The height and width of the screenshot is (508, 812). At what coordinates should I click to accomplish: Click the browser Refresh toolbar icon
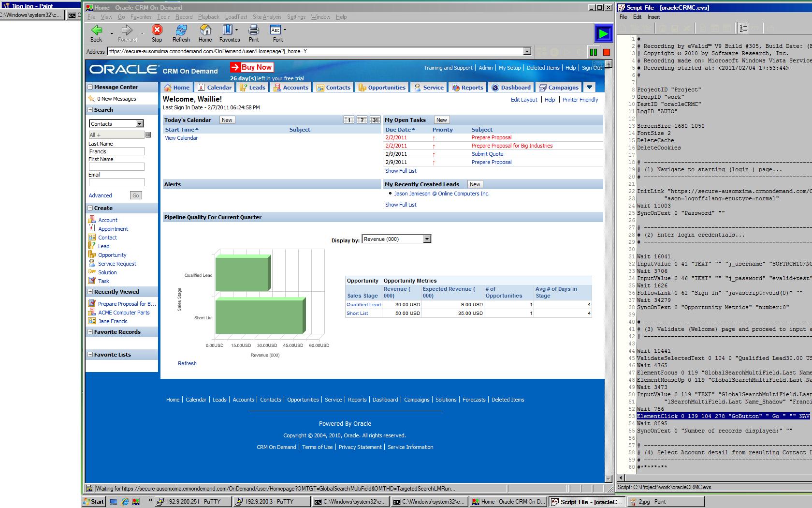click(181, 30)
